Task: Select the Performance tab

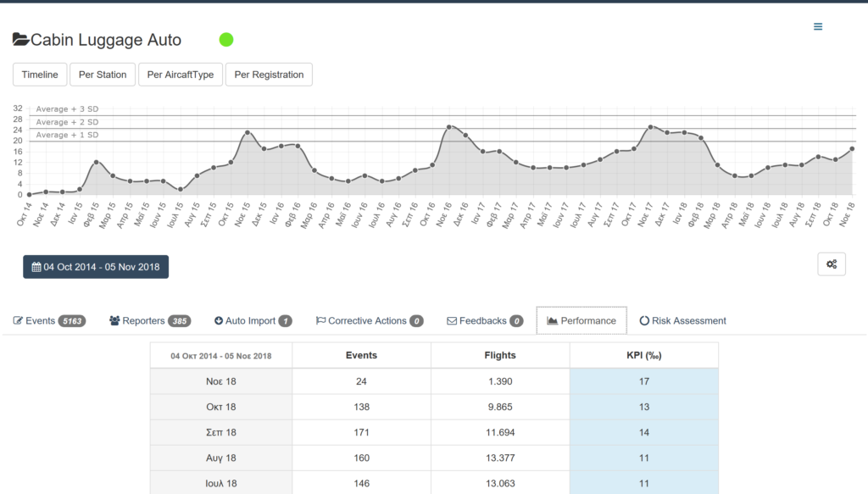Action: 581,321
